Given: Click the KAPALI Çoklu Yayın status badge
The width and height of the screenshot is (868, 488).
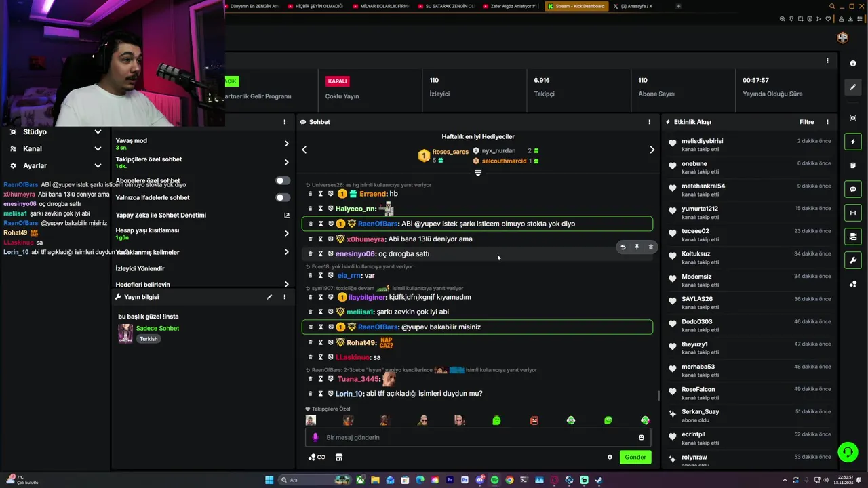Looking at the screenshot, I should click(337, 81).
